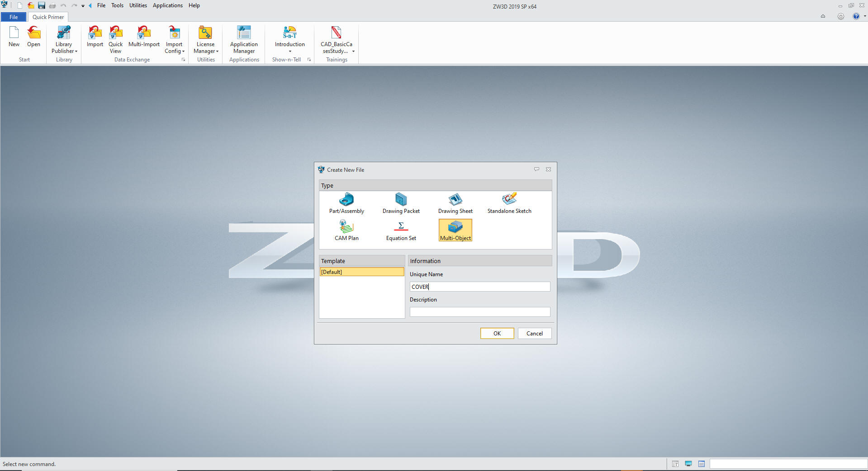Open Import Config settings

[x=174, y=40]
